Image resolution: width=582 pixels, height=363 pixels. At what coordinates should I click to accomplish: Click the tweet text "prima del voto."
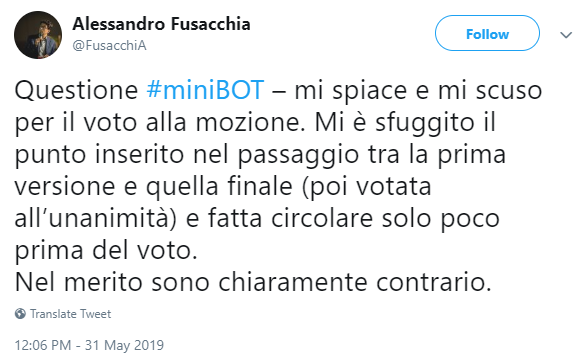(x=106, y=251)
